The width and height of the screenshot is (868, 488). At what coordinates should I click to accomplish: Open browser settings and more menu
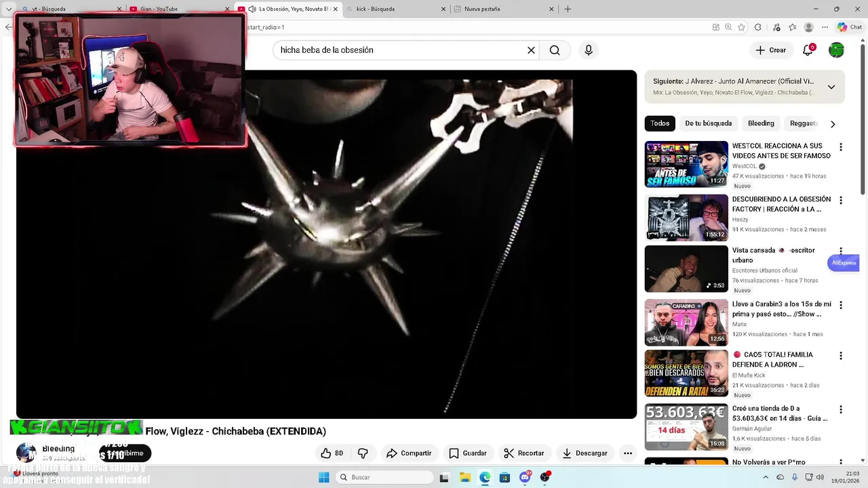coord(825,27)
